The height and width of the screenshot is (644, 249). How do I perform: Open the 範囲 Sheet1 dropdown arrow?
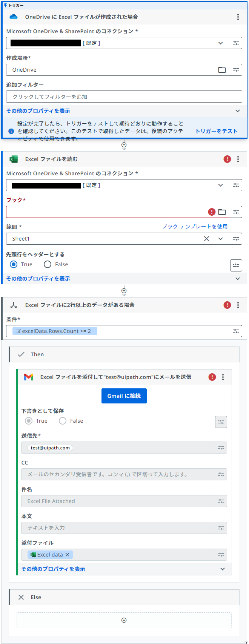(x=221, y=239)
